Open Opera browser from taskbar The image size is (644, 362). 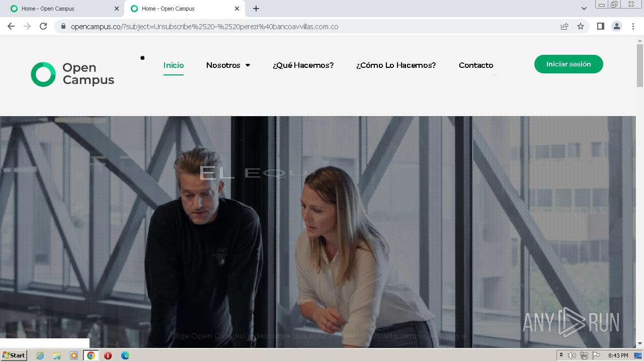108,355
